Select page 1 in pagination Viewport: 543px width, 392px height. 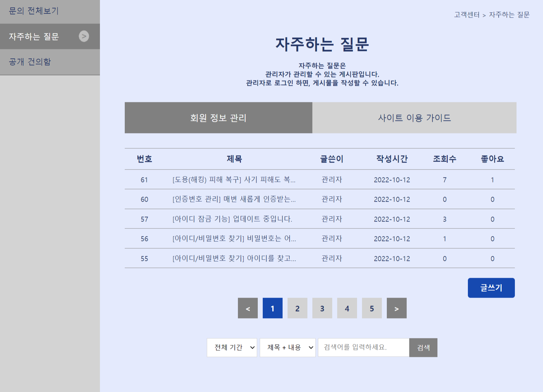coord(273,308)
